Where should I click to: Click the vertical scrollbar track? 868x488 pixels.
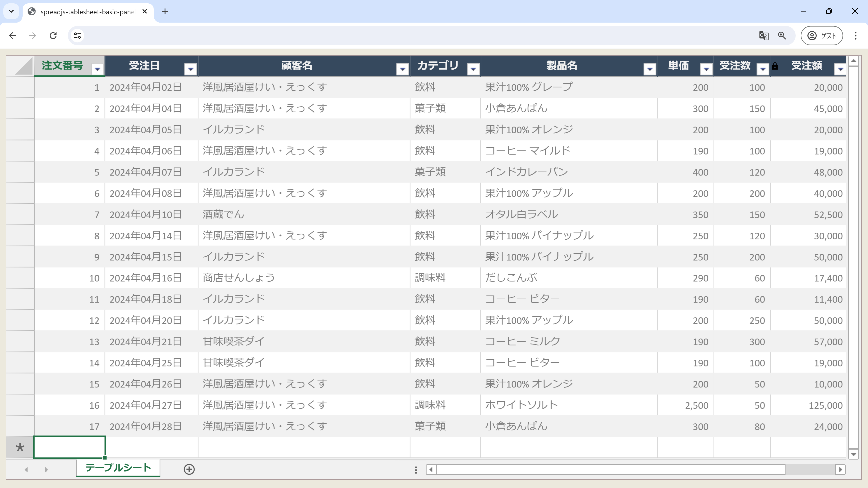854,258
